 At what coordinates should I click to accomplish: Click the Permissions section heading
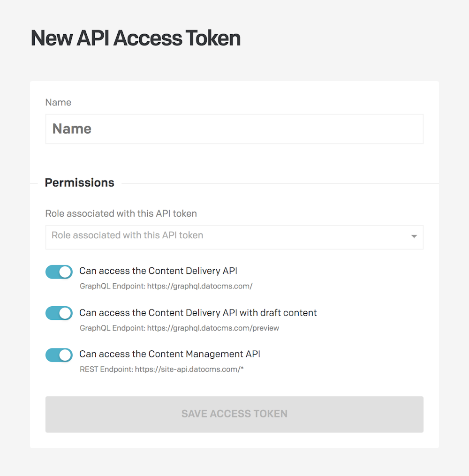pyautogui.click(x=80, y=183)
